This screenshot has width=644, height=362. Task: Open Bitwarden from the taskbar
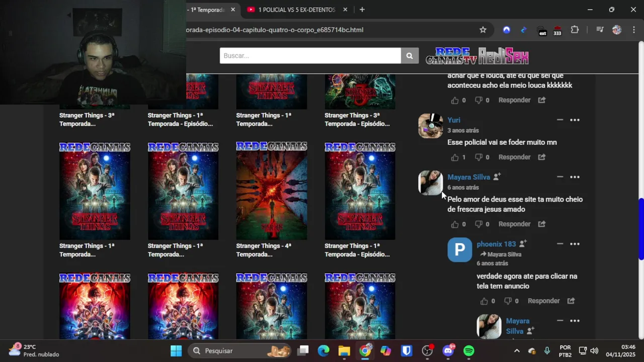[407, 351]
